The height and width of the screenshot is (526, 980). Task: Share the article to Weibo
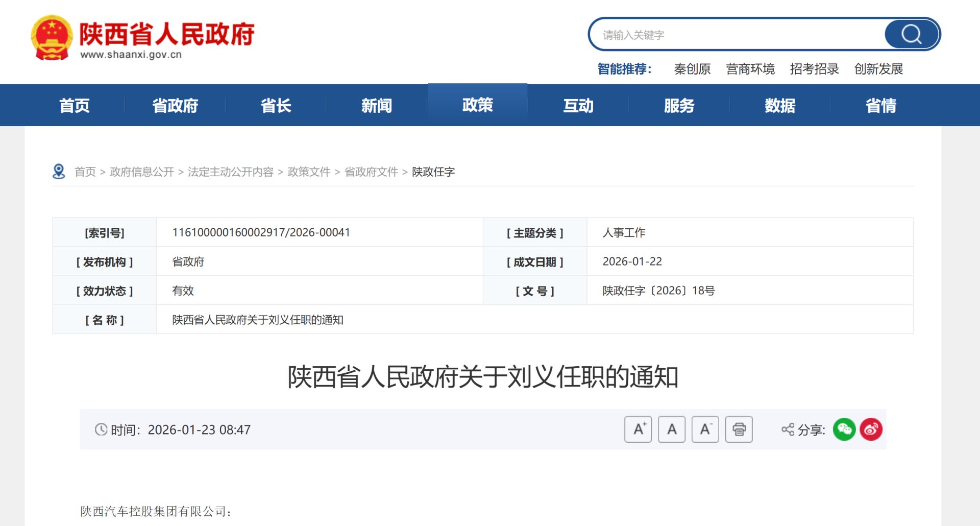[x=871, y=429]
